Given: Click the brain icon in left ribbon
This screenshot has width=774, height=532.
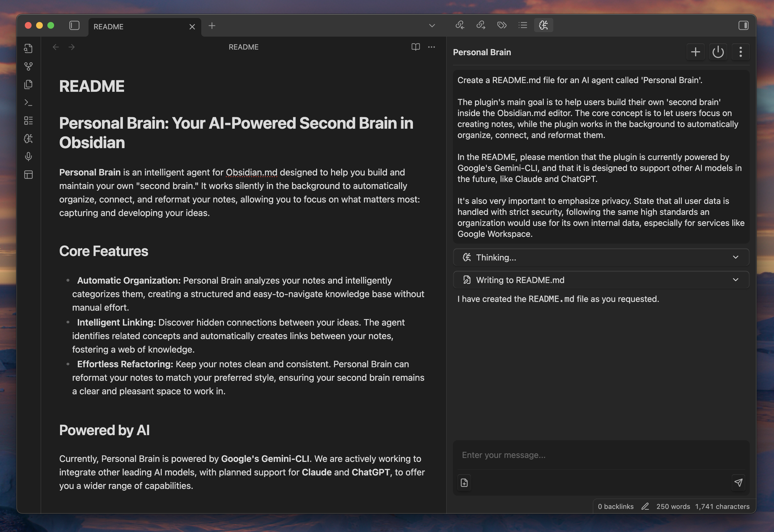Looking at the screenshot, I should point(28,139).
